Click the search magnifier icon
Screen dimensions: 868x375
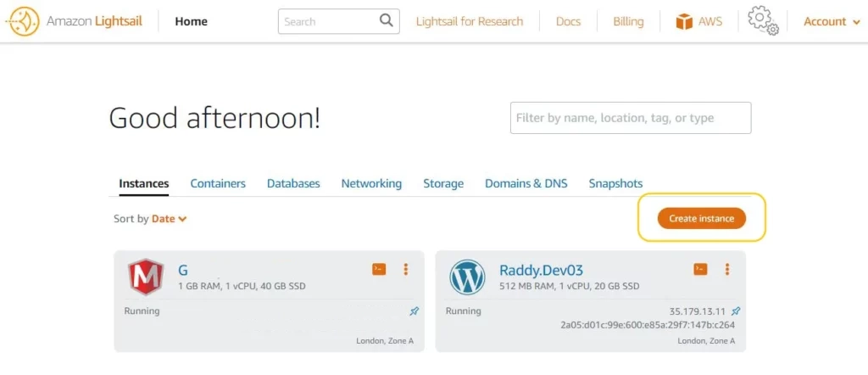pyautogui.click(x=386, y=21)
